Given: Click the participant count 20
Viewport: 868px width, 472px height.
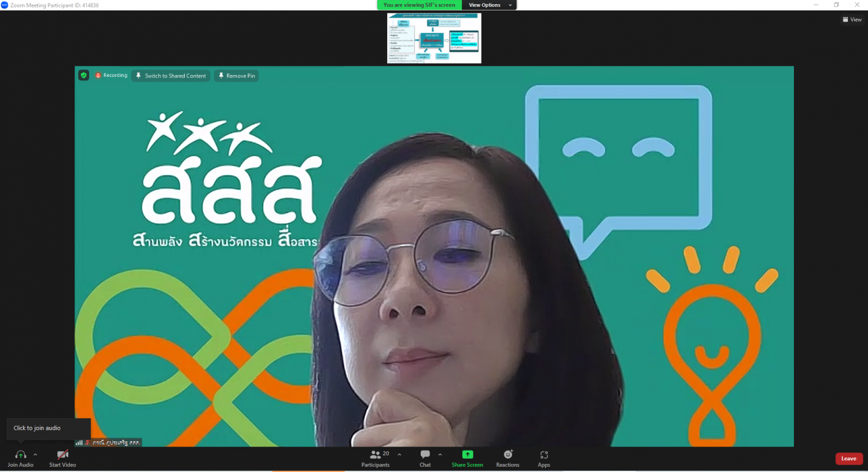Looking at the screenshot, I should 386,453.
